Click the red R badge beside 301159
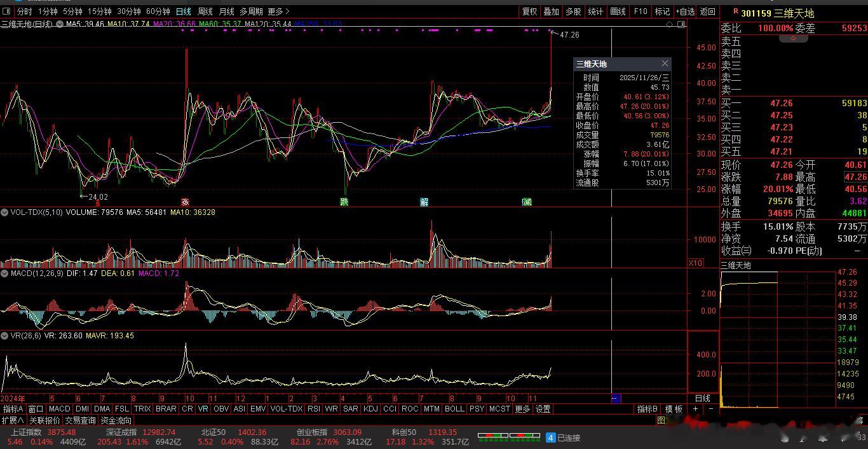The width and height of the screenshot is (868, 449). click(735, 12)
